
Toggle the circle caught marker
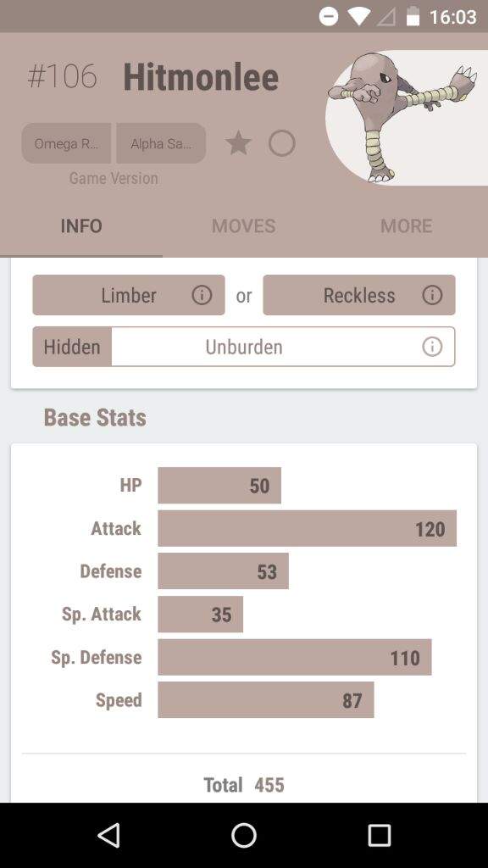pyautogui.click(x=281, y=143)
